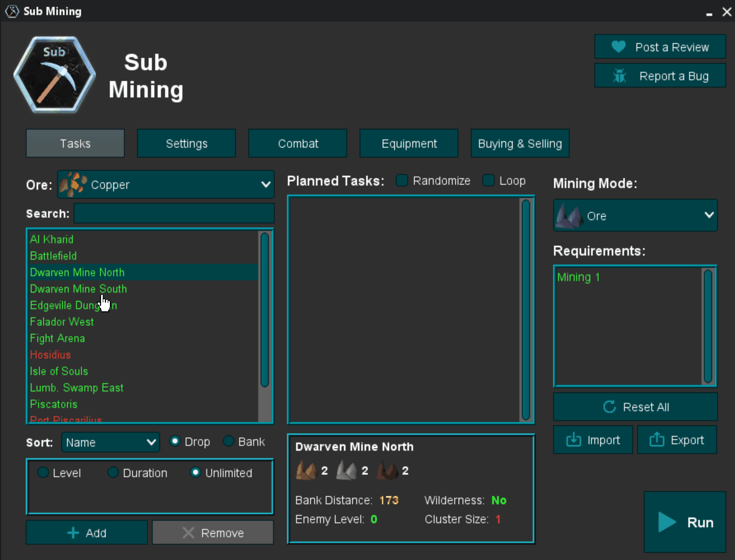Click the plus icon on the Add button
The image size is (735, 560).
tap(72, 533)
